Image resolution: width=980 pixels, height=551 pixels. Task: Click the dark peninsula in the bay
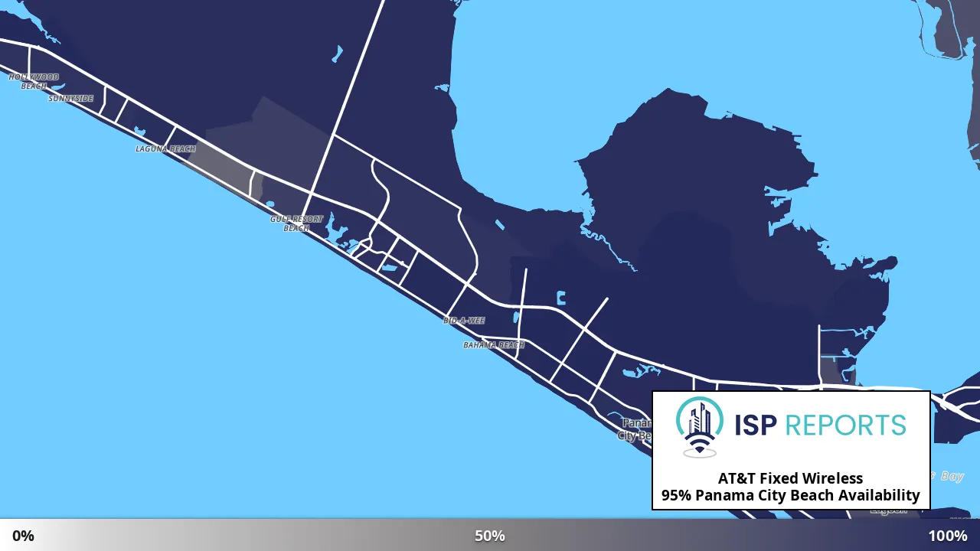[x=735, y=230]
